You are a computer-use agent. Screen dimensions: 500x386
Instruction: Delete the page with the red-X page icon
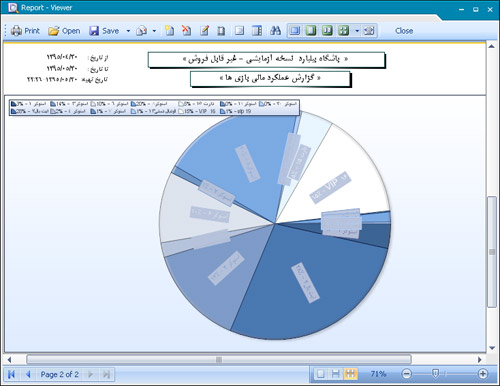(187, 31)
